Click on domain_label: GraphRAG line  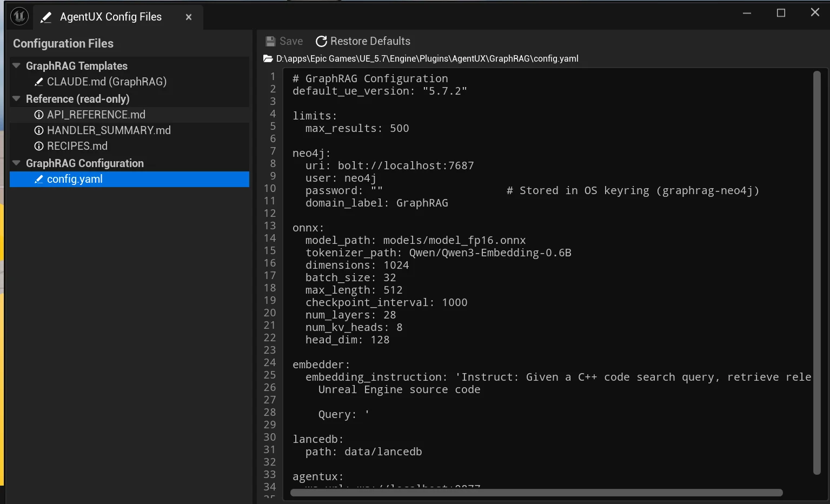(x=377, y=203)
